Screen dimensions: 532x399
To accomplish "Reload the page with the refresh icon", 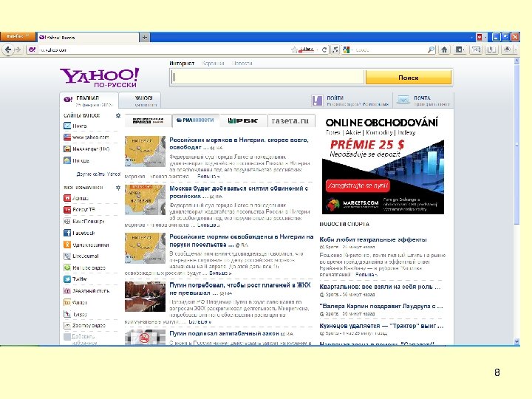I will point(324,50).
